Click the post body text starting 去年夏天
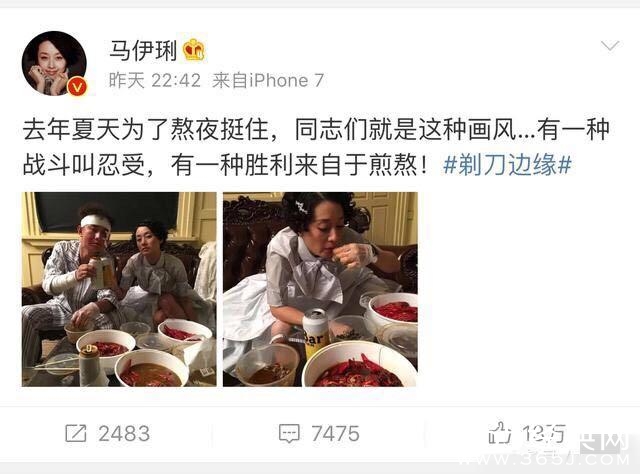 tap(316, 147)
